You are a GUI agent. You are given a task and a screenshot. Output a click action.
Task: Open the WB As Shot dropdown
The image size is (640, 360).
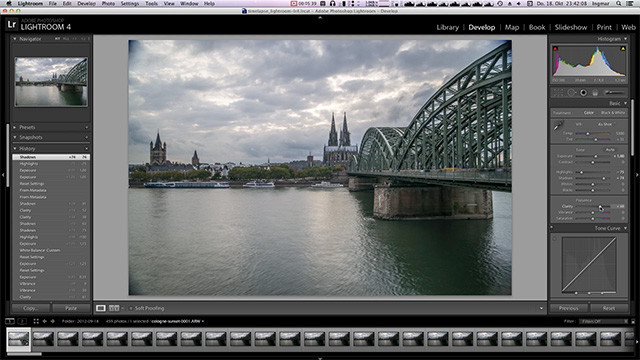click(x=607, y=124)
